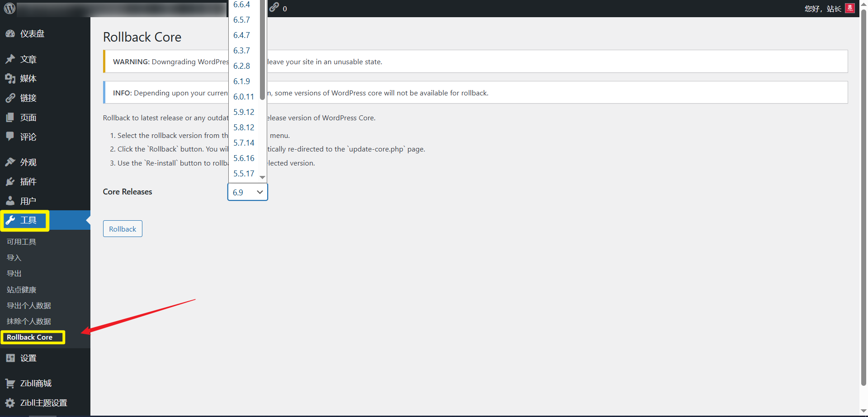
Task: Click the posts pushpin icon
Action: point(10,59)
